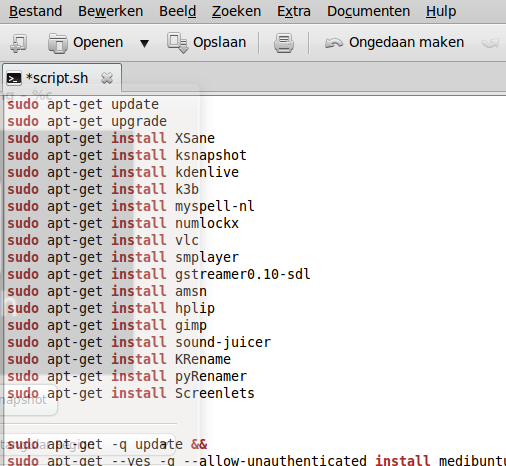Click the word ksnapshot
The width and height of the screenshot is (506, 466).
tap(211, 155)
